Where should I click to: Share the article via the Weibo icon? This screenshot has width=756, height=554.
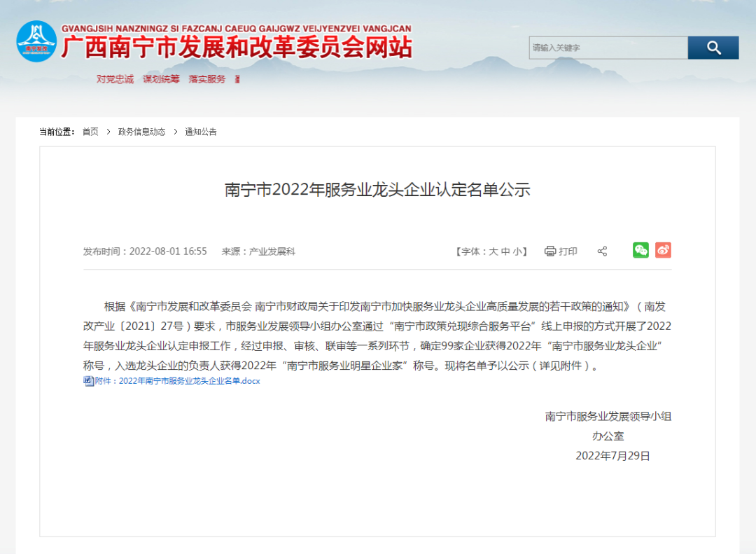click(663, 250)
